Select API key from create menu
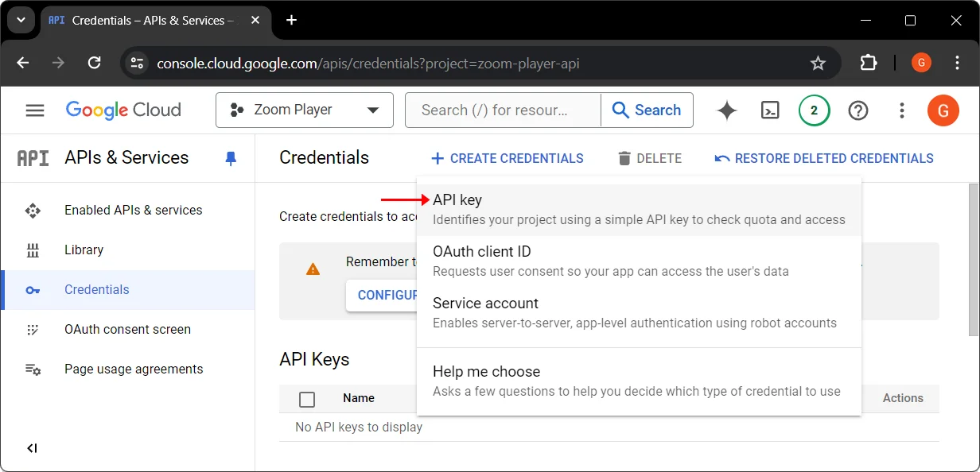980x472 pixels. (639, 210)
